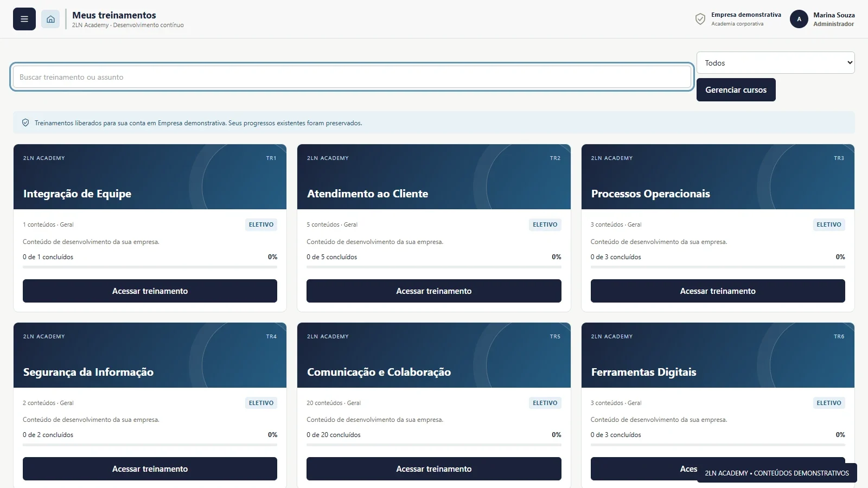
Task: Expand the 'Todos' filter dropdown
Action: coord(776,63)
